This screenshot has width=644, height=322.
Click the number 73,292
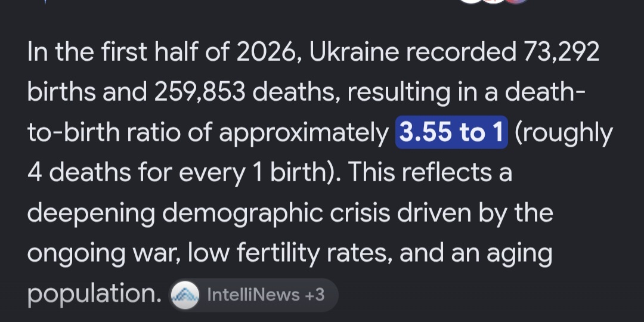click(x=561, y=52)
